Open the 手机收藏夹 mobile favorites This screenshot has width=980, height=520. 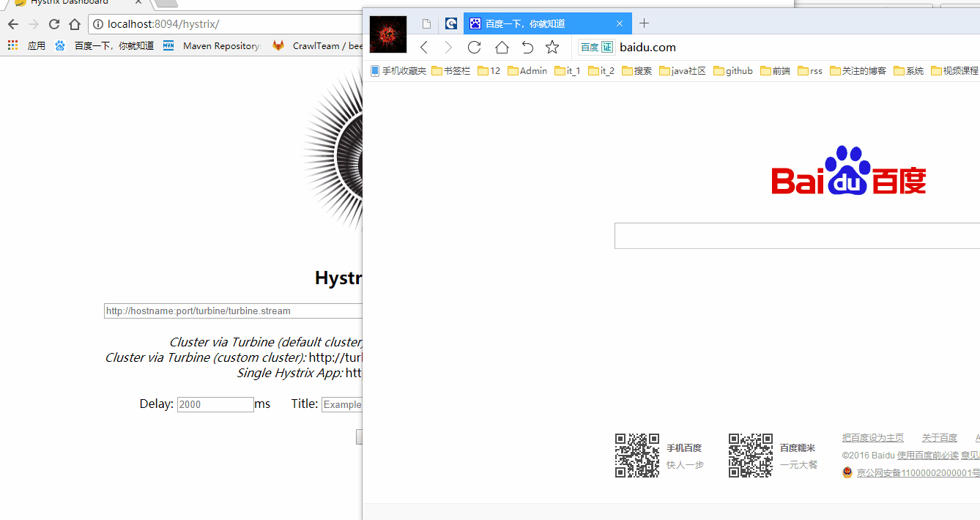pyautogui.click(x=398, y=71)
